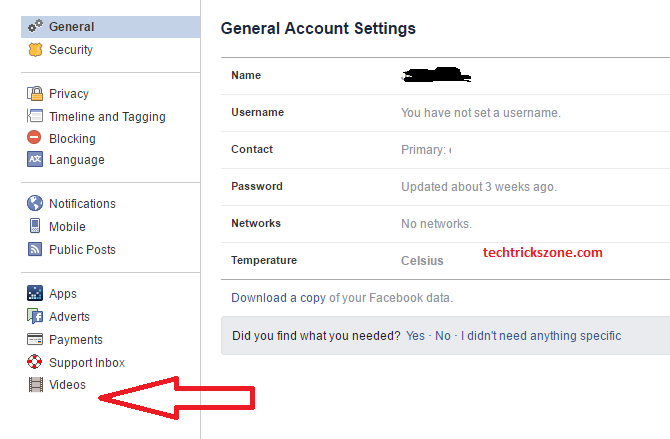Edit the Password settings row
This screenshot has width=670, height=439.
(x=445, y=187)
